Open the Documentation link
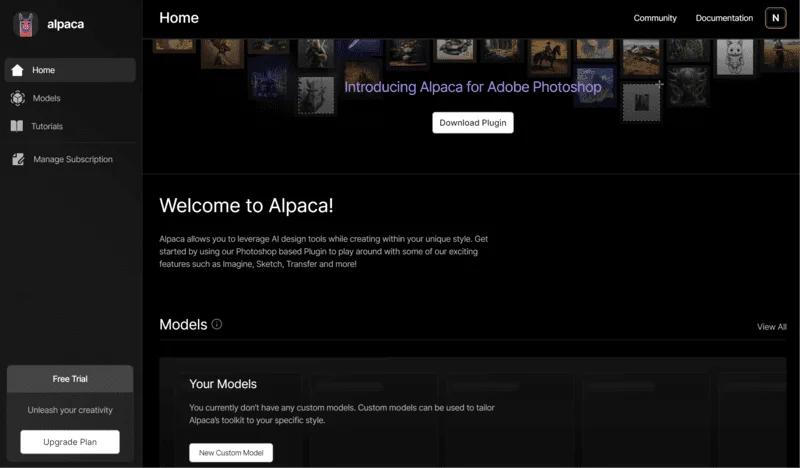The image size is (800, 468). (x=724, y=18)
